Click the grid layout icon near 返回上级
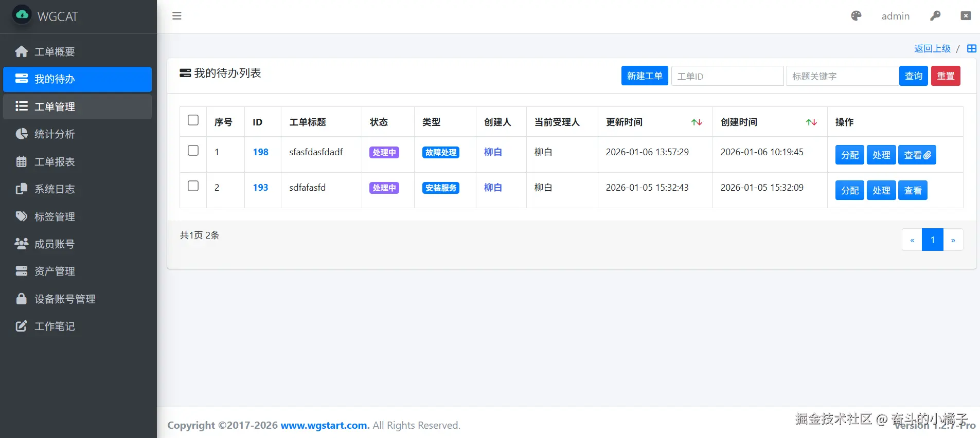This screenshot has width=980, height=438. pos(971,48)
